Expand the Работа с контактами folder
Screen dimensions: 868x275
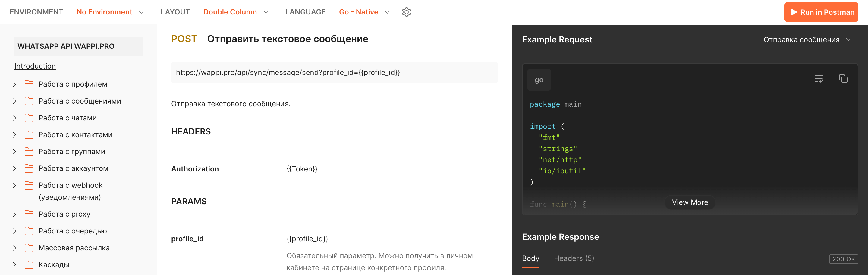coord(14,134)
